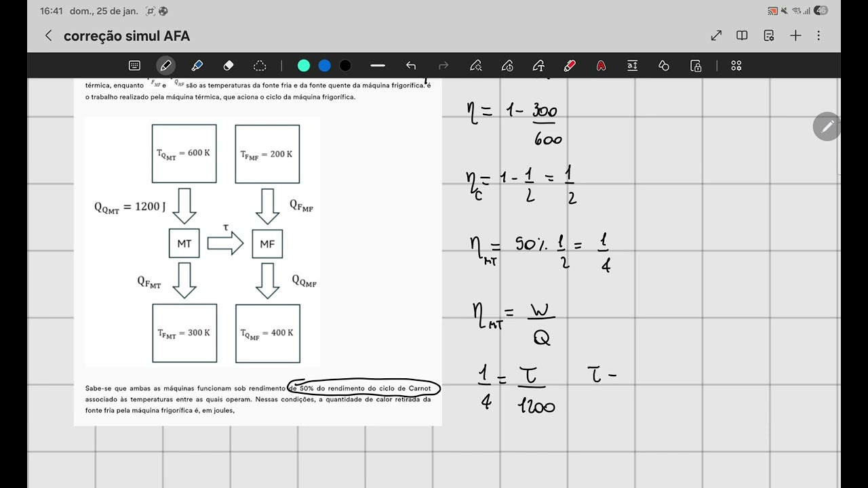Tap the Wi-Fi status icon
This screenshot has height=488, width=868.
[796, 11]
